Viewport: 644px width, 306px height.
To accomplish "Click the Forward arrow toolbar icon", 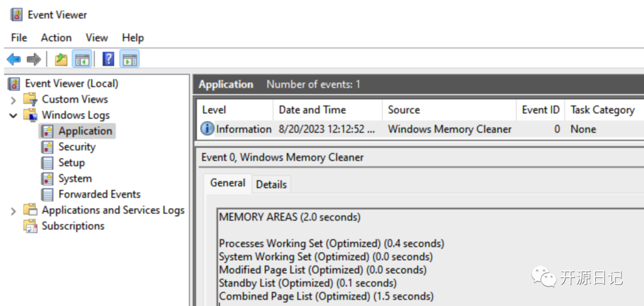I will (x=33, y=60).
